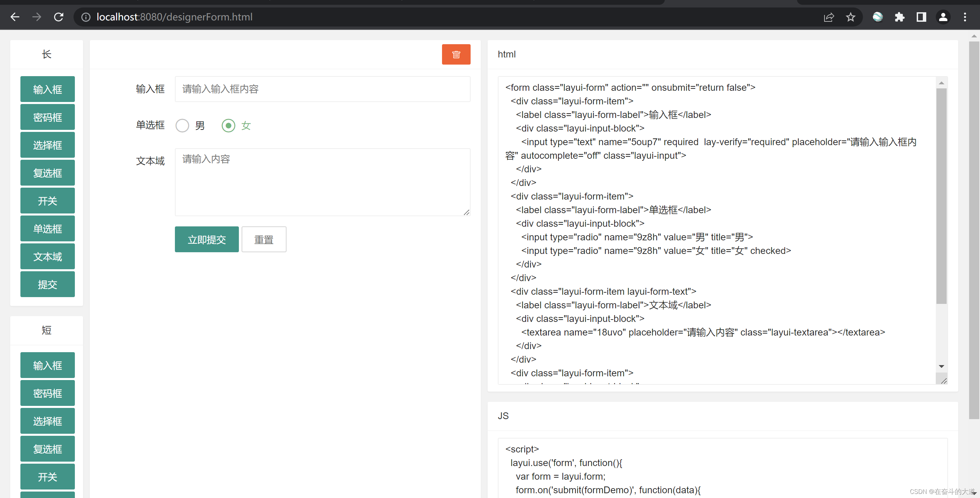Add a 密码框 component from the 长 palette
This screenshot has width=980, height=498.
pos(47,117)
